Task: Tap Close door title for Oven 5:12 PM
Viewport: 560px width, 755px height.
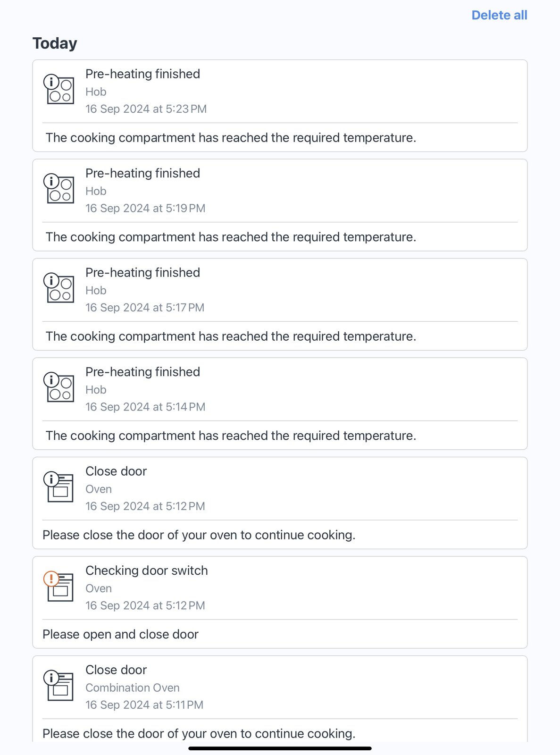Action: 116,471
